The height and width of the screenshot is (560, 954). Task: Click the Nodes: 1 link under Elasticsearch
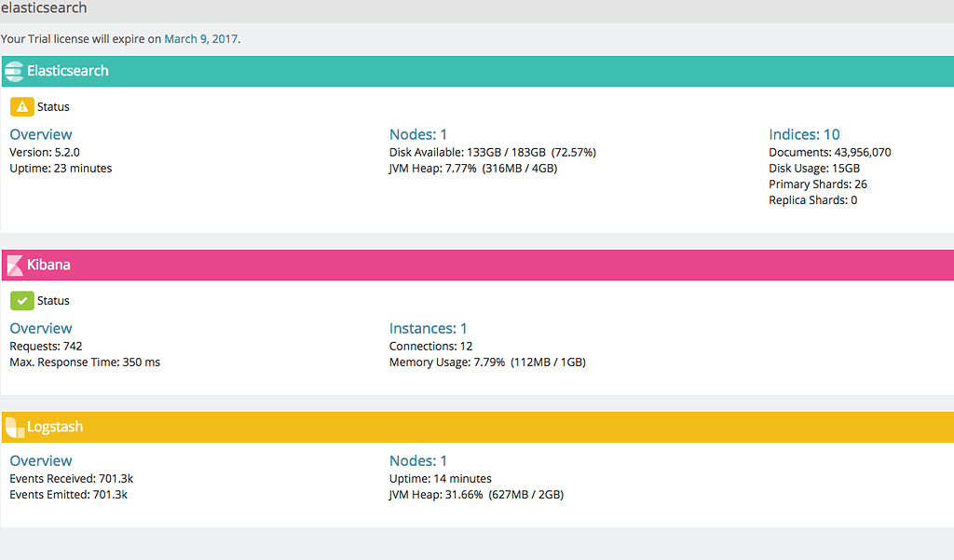coord(417,133)
